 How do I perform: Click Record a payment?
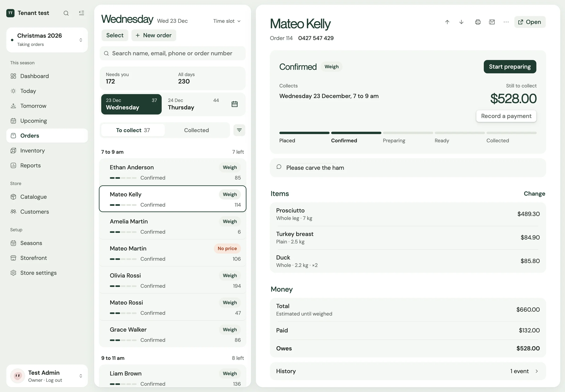pyautogui.click(x=506, y=116)
